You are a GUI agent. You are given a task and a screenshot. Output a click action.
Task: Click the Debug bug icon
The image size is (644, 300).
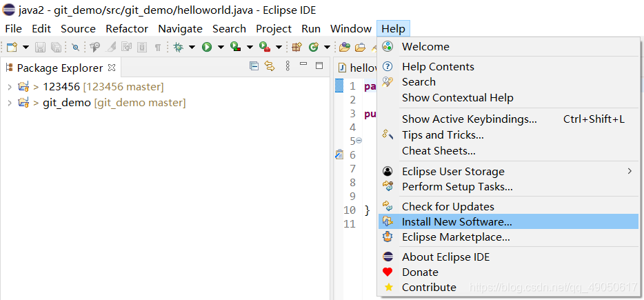(x=179, y=48)
